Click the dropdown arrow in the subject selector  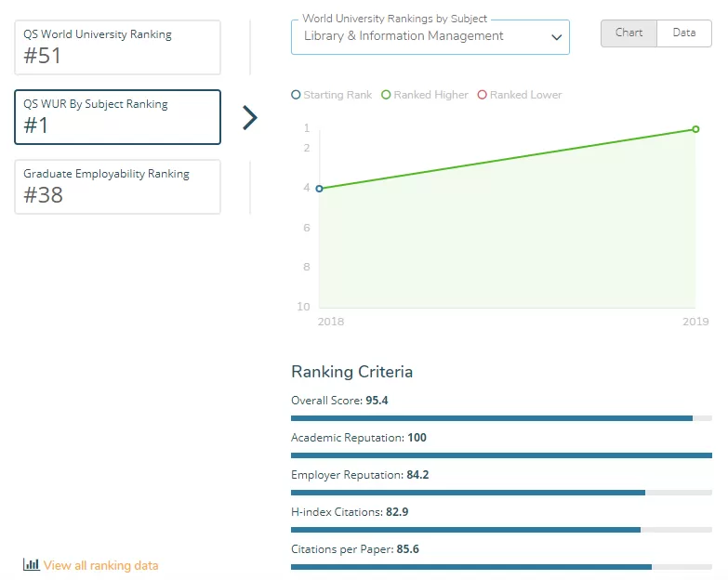556,37
